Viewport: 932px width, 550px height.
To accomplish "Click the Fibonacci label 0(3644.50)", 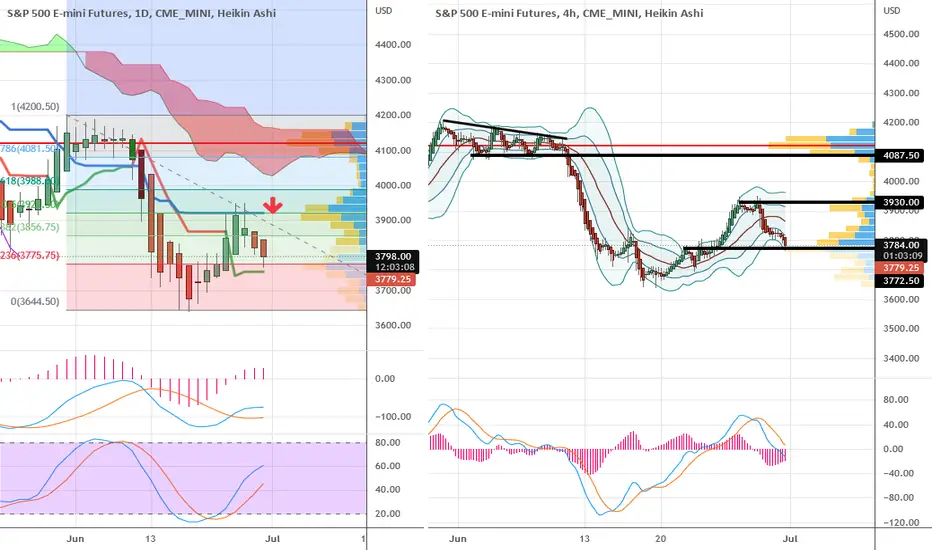I will pos(35,301).
